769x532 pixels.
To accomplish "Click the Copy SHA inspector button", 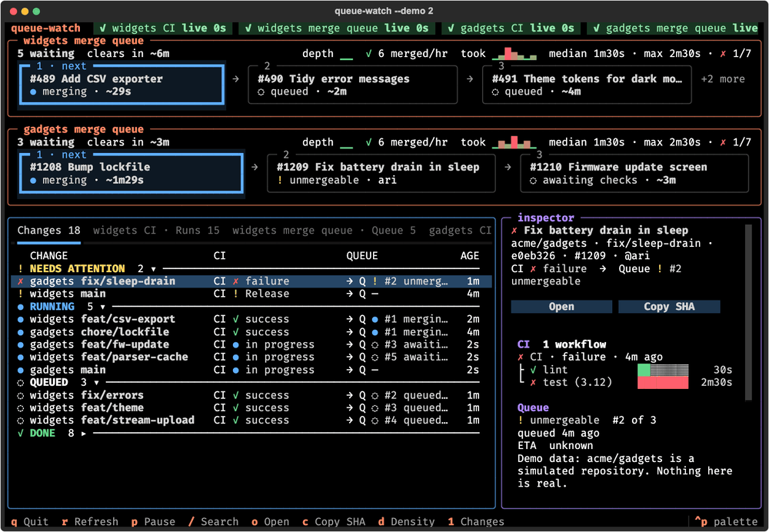I will pyautogui.click(x=669, y=307).
